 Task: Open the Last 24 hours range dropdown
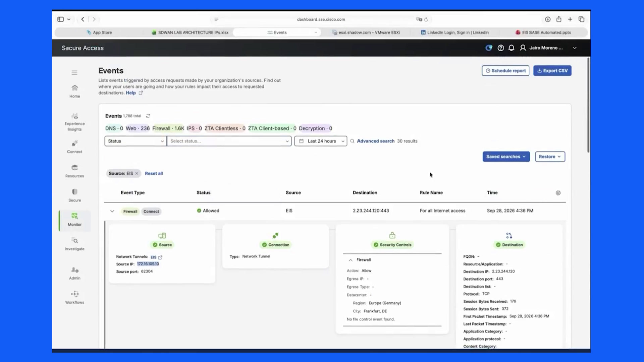click(x=321, y=141)
